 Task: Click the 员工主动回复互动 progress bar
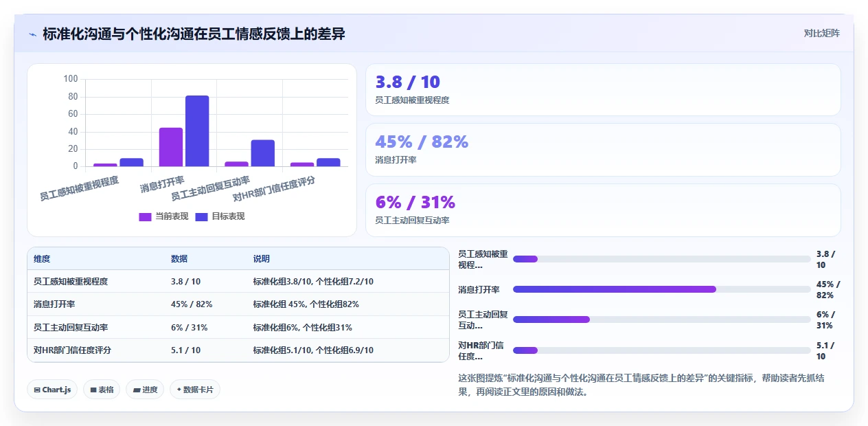pos(662,319)
